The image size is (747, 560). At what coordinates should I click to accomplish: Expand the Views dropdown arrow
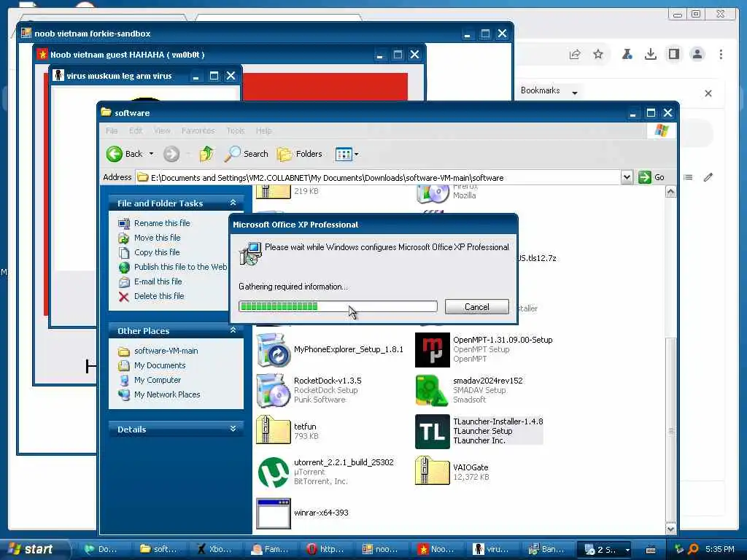coord(356,155)
